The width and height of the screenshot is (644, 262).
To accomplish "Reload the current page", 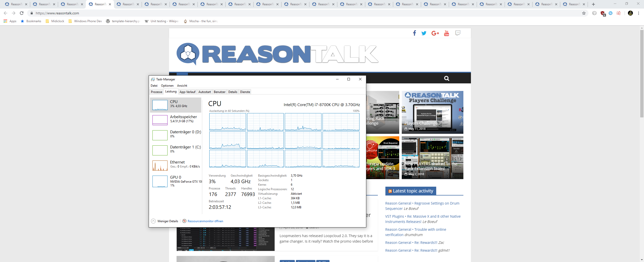I will point(22,13).
